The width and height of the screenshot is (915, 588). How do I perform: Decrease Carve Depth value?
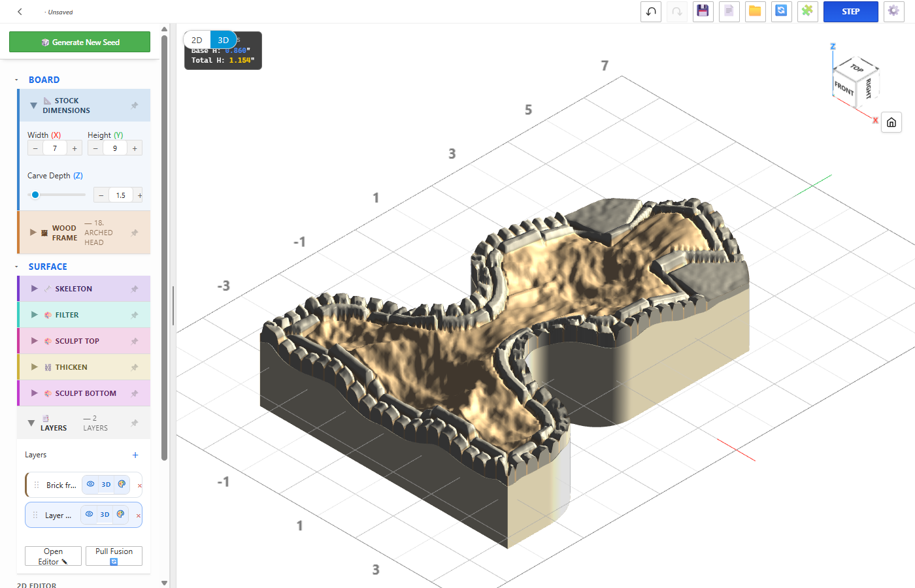tap(101, 195)
